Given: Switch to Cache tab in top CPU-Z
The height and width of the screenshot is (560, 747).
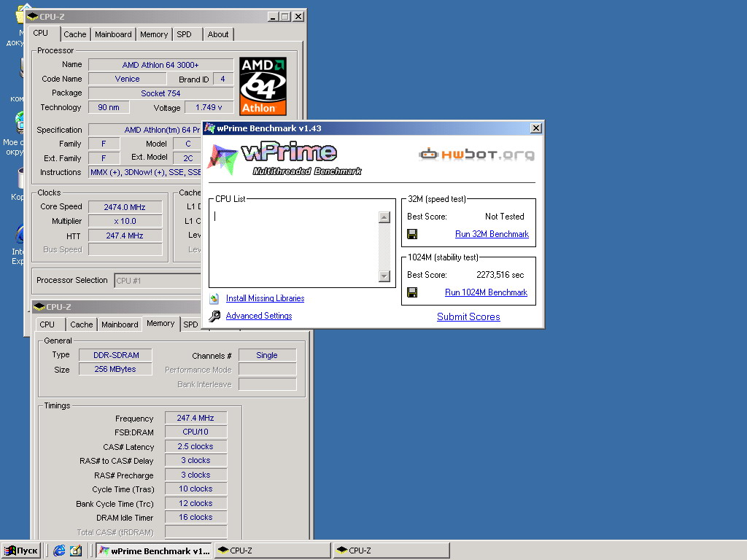Looking at the screenshot, I should pos(75,34).
